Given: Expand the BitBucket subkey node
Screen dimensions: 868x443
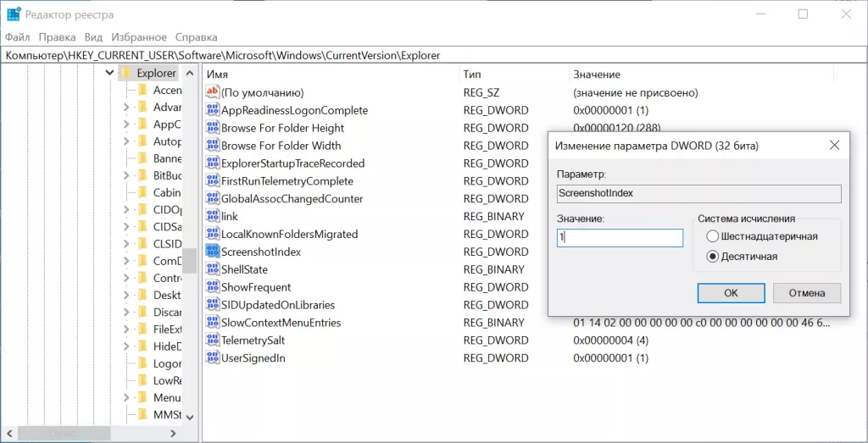Looking at the screenshot, I should point(126,175).
